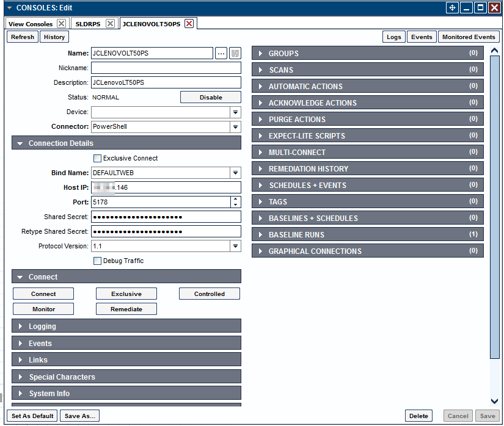Close the JCLENOVOLT50PS tab with red X
The width and height of the screenshot is (504, 426).
coord(189,24)
